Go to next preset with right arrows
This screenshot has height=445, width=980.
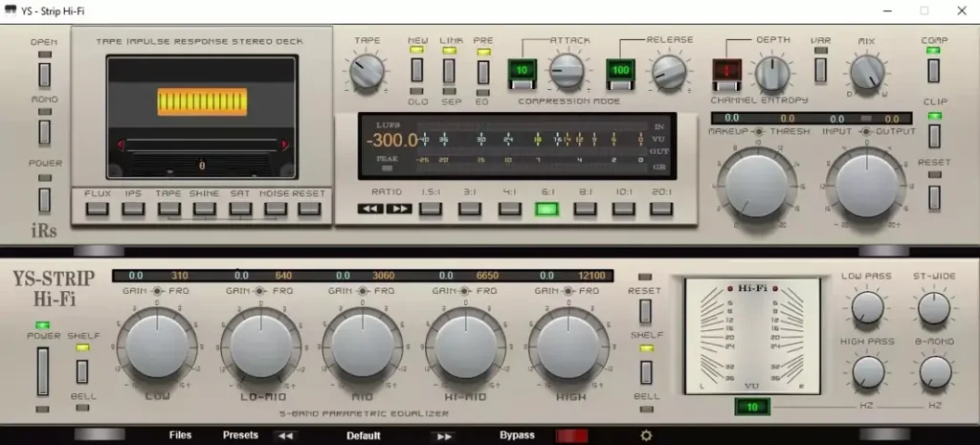pyautogui.click(x=444, y=435)
